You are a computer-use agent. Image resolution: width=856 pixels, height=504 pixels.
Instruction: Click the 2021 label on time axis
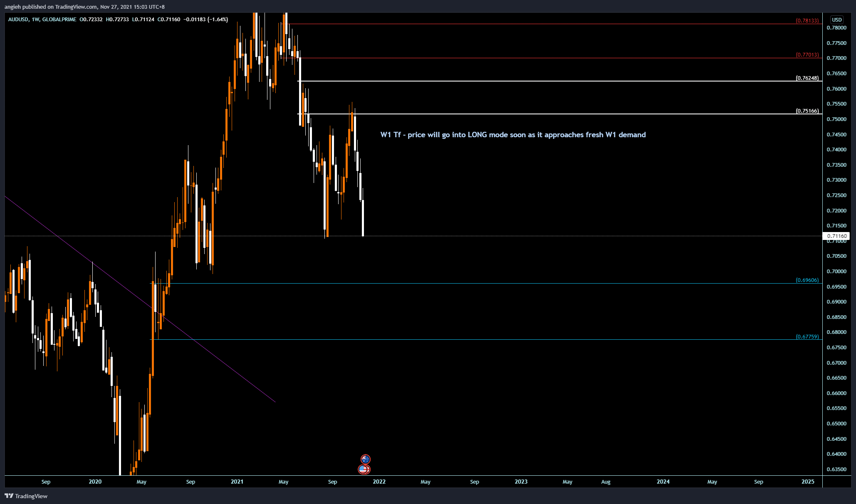coord(237,482)
